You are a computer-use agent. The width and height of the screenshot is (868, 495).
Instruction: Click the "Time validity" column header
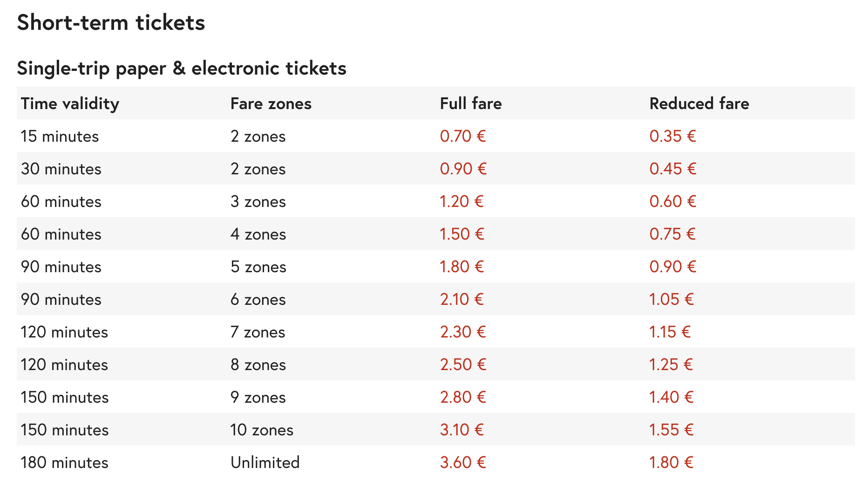pos(70,103)
